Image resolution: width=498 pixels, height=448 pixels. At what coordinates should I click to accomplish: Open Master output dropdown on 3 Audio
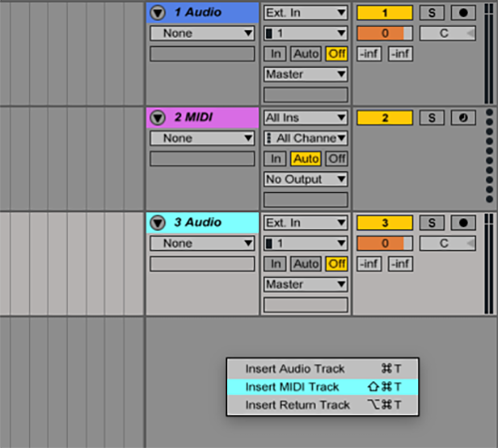pos(306,284)
